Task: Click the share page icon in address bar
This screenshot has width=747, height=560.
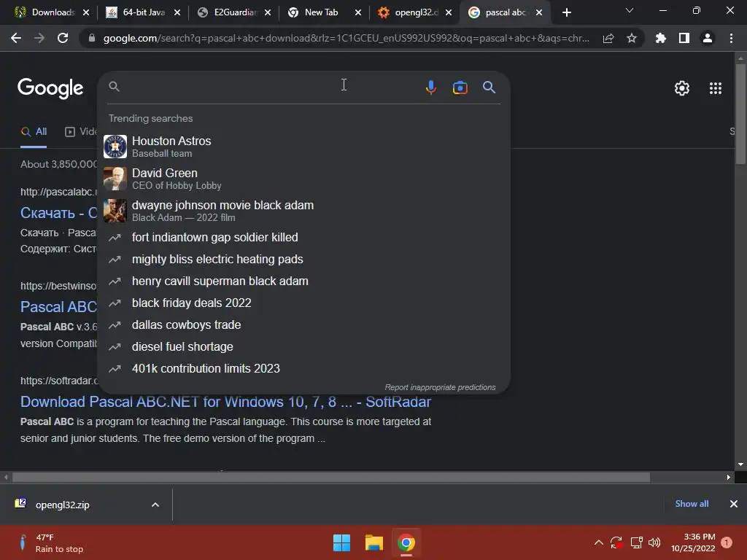Action: pyautogui.click(x=608, y=39)
